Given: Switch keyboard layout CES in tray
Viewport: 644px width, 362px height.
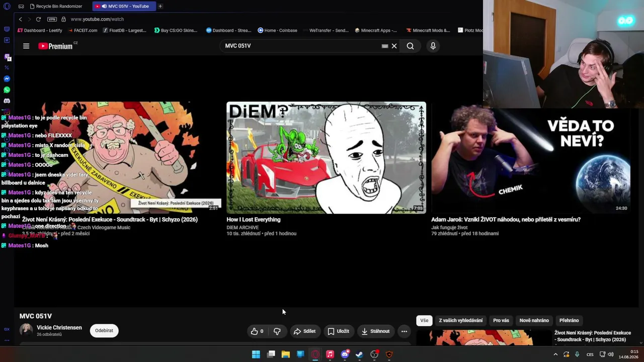Looking at the screenshot, I should point(590,354).
